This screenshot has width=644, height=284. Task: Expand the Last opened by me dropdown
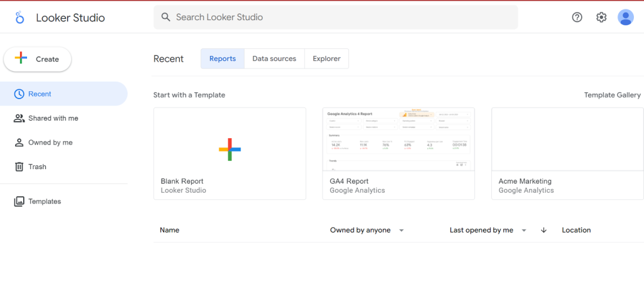click(488, 230)
